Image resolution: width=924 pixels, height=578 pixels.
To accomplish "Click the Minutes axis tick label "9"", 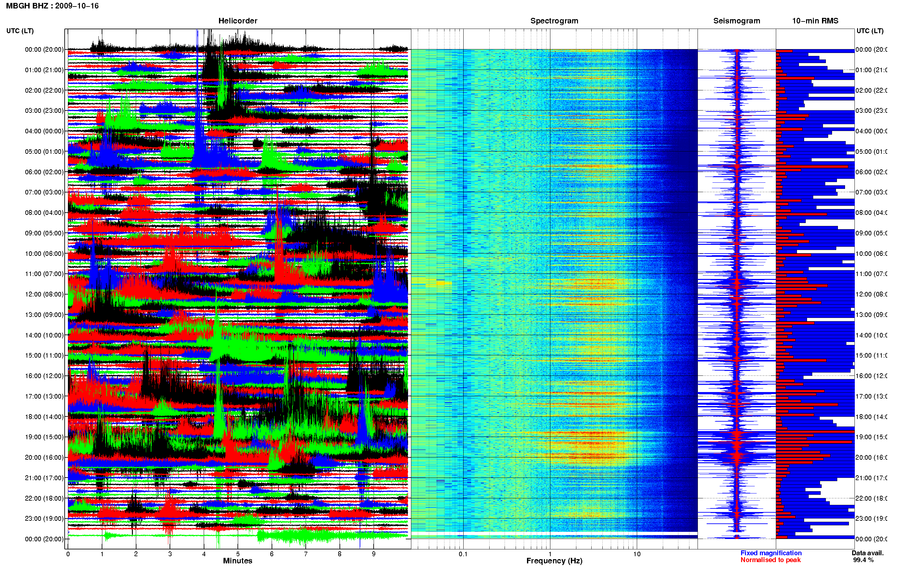I will pyautogui.click(x=374, y=554).
